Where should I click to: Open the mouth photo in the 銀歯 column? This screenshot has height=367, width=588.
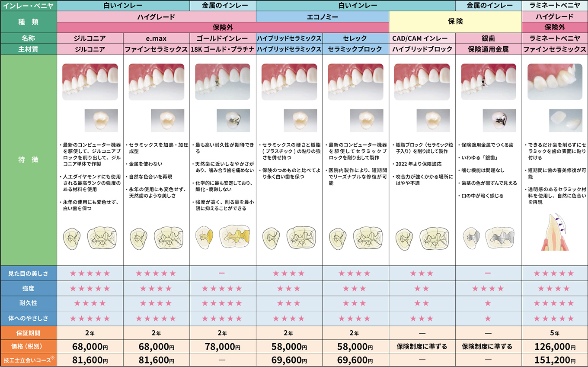(489, 82)
